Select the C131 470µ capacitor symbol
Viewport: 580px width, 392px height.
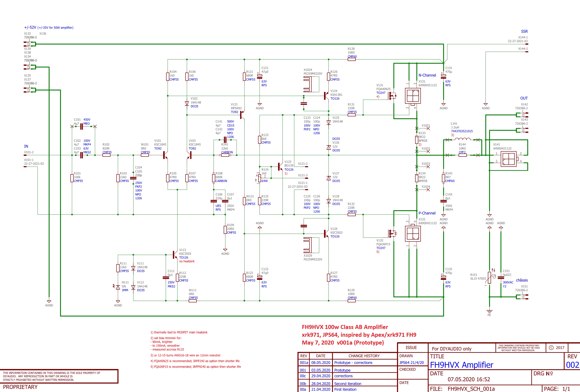click(443, 76)
